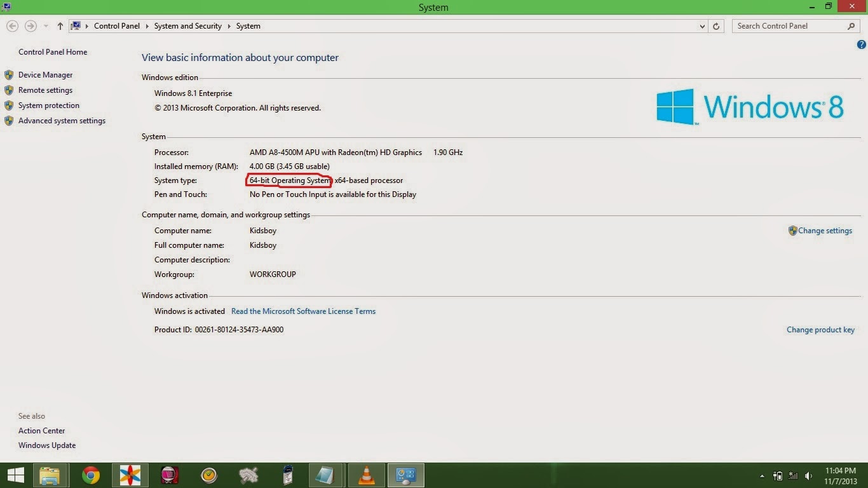The width and height of the screenshot is (868, 488).
Task: Click Change settings link
Action: (825, 231)
